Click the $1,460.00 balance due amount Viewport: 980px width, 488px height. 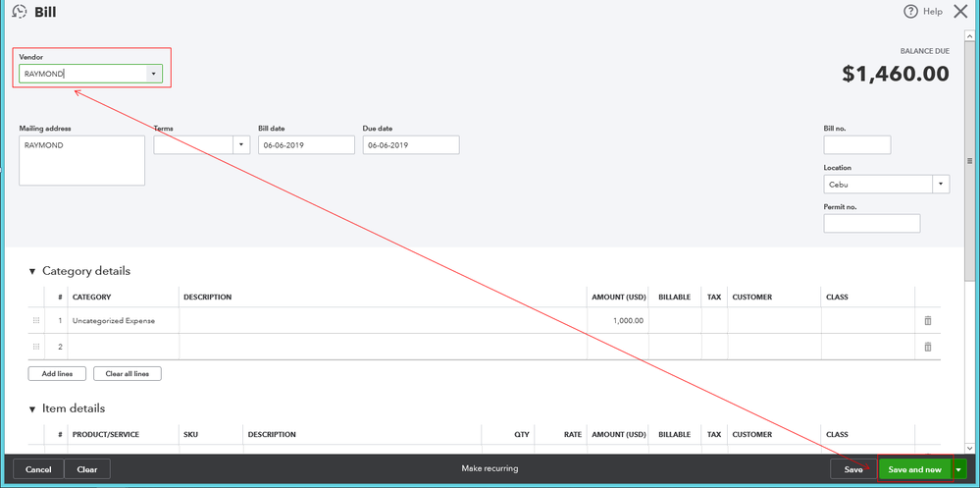896,74
